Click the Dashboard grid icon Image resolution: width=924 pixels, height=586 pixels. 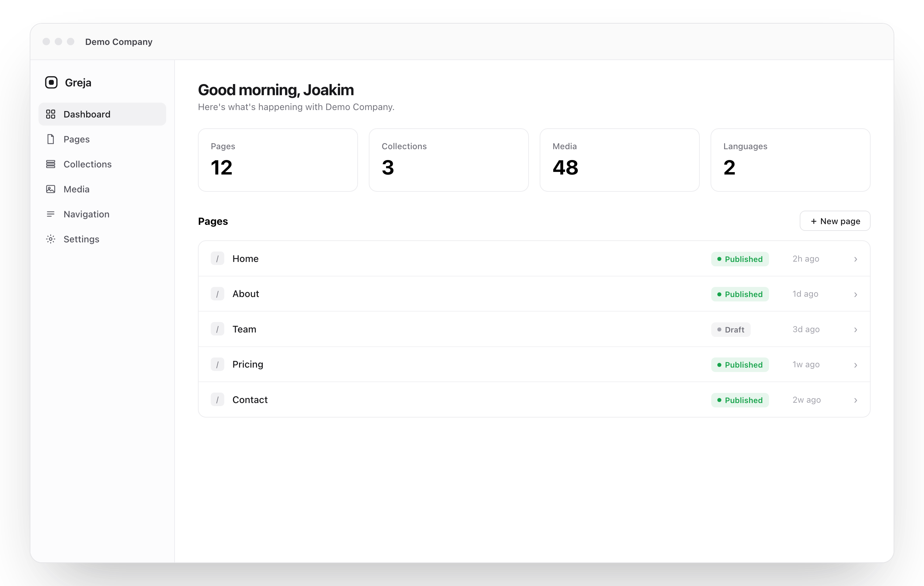(51, 114)
